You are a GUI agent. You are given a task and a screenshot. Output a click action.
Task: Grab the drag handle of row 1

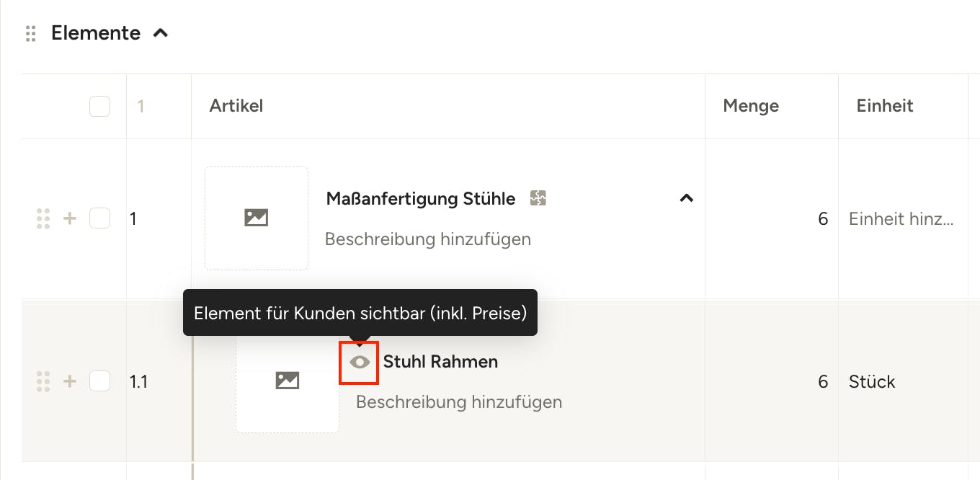click(43, 218)
